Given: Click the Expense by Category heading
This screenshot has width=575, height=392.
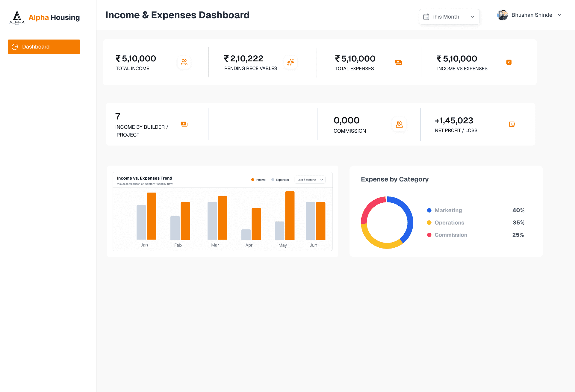Looking at the screenshot, I should (394, 179).
